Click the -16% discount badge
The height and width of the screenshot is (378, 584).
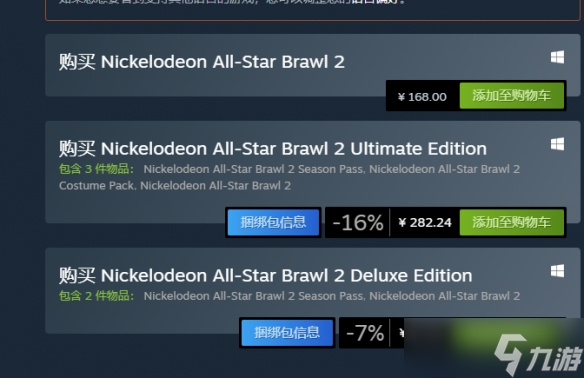tap(358, 223)
